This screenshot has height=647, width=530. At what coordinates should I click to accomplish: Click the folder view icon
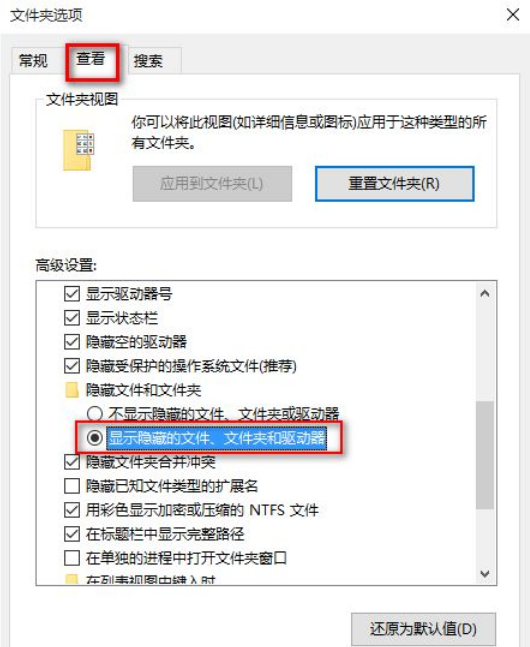coord(78,150)
